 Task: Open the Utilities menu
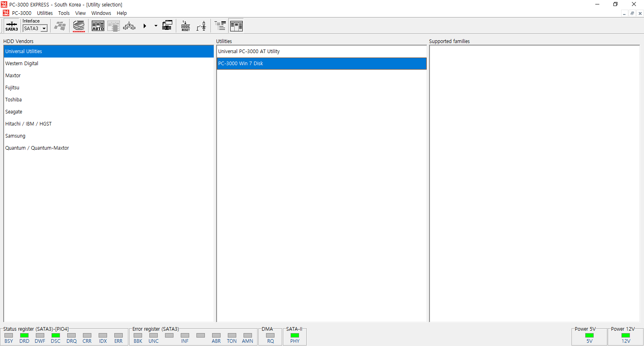[x=45, y=13]
